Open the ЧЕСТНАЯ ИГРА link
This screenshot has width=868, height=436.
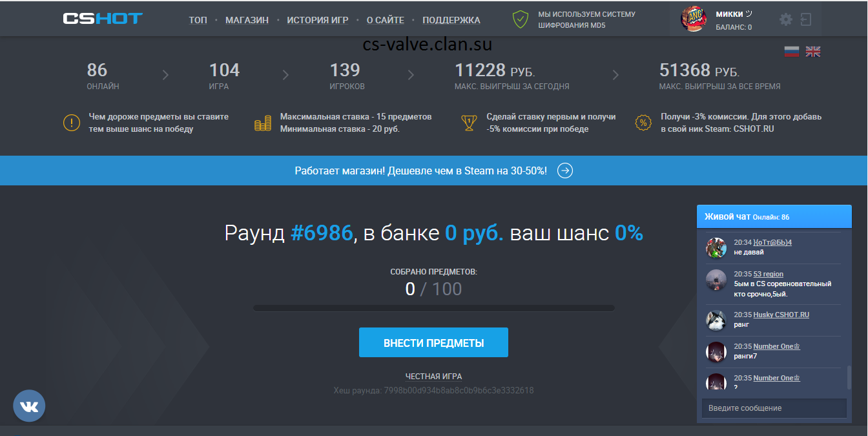433,376
